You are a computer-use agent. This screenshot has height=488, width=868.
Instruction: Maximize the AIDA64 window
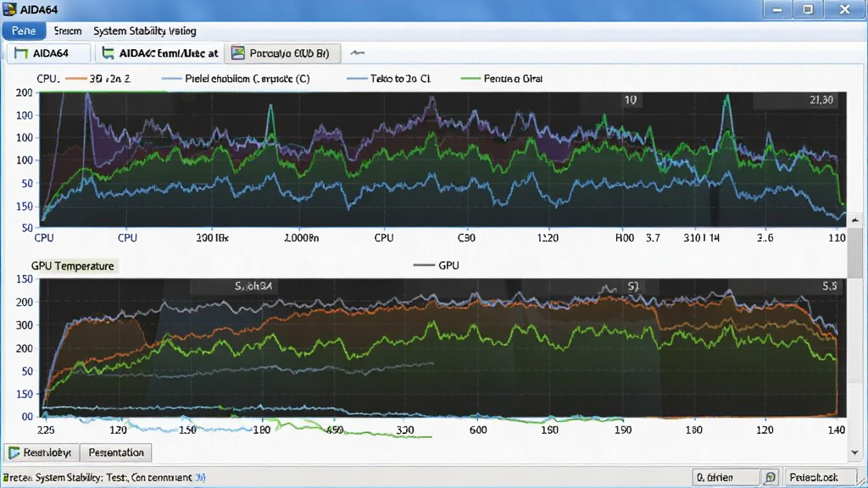(x=808, y=9)
